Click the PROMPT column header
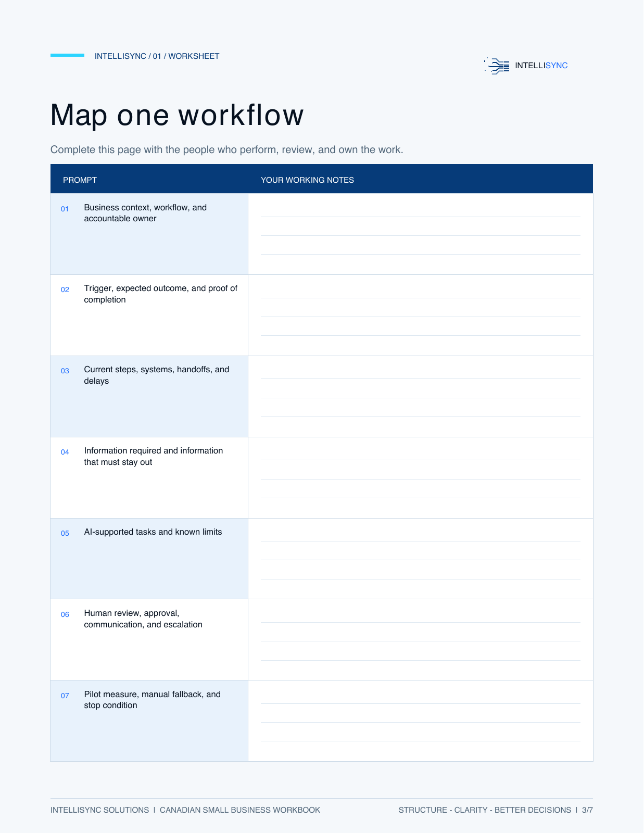Viewport: 644px width, 833px height. click(x=80, y=180)
